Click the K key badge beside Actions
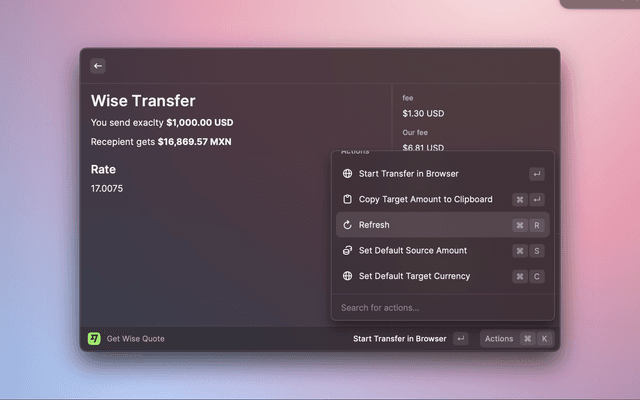The height and width of the screenshot is (400, 640). [x=544, y=339]
